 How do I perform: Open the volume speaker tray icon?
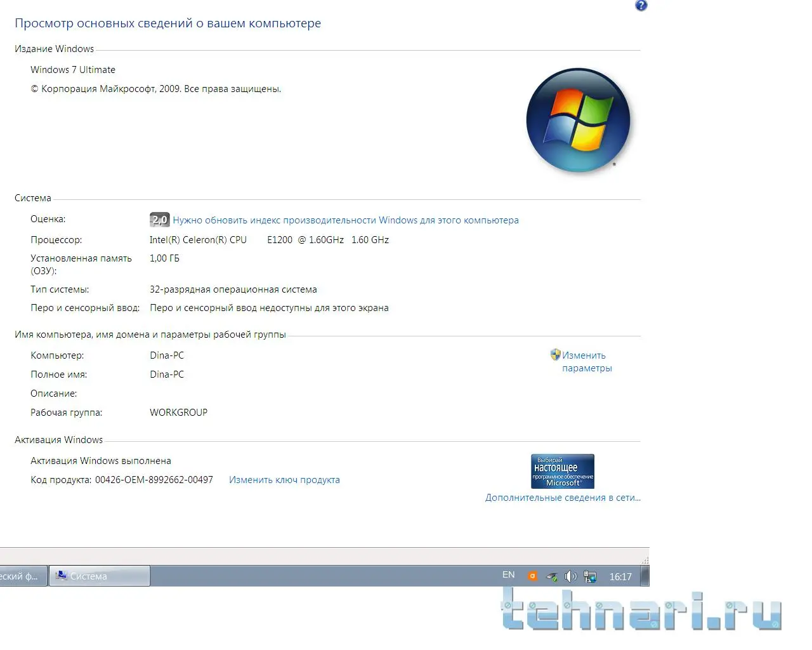pos(571,576)
